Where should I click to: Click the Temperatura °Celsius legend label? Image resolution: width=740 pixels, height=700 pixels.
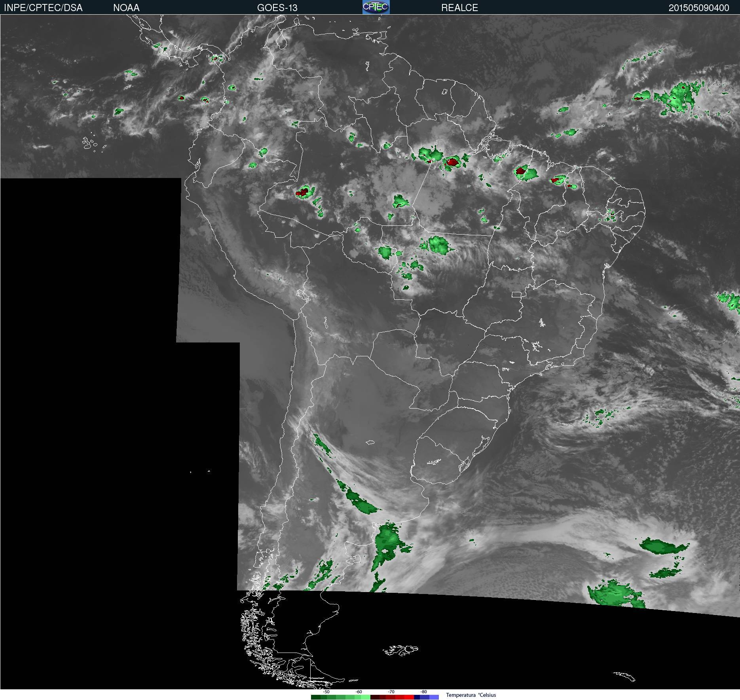coord(471,695)
